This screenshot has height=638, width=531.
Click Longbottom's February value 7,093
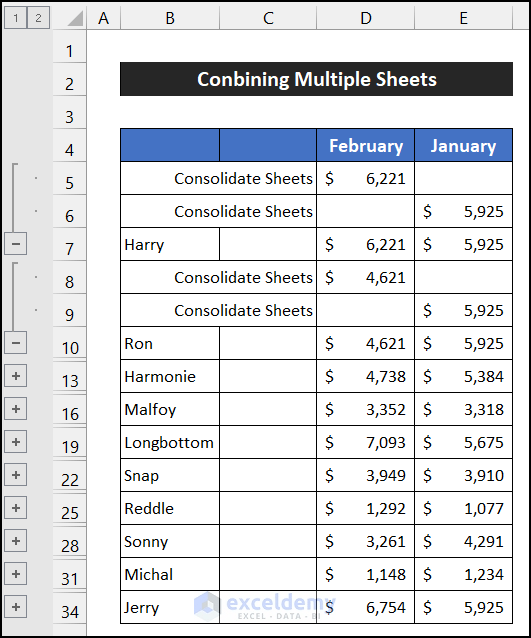point(365,442)
